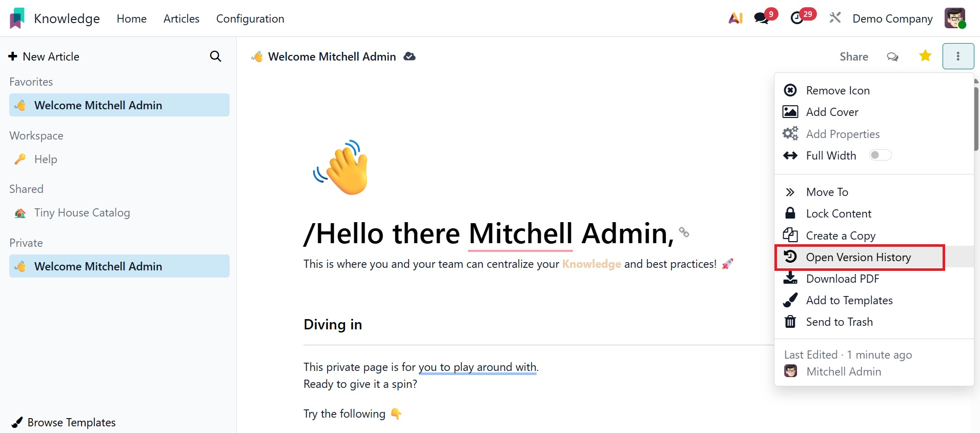Open the conversations messages icon
The image size is (980, 433).
pos(762,18)
